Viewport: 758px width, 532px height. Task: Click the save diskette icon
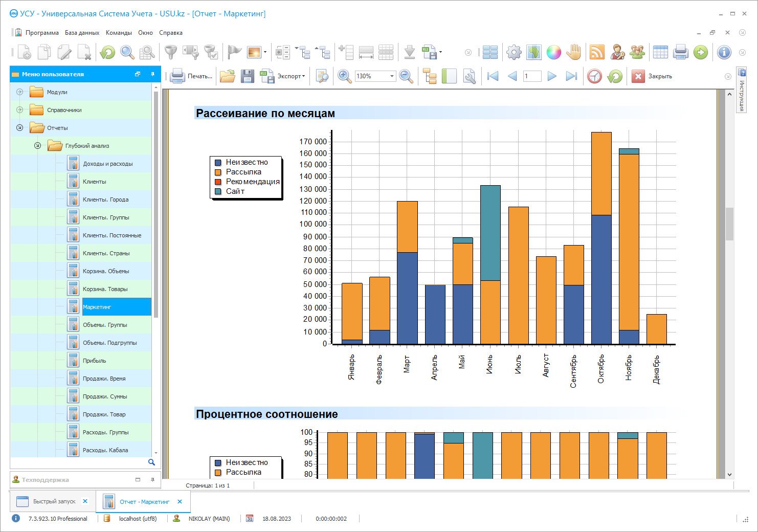pos(248,76)
